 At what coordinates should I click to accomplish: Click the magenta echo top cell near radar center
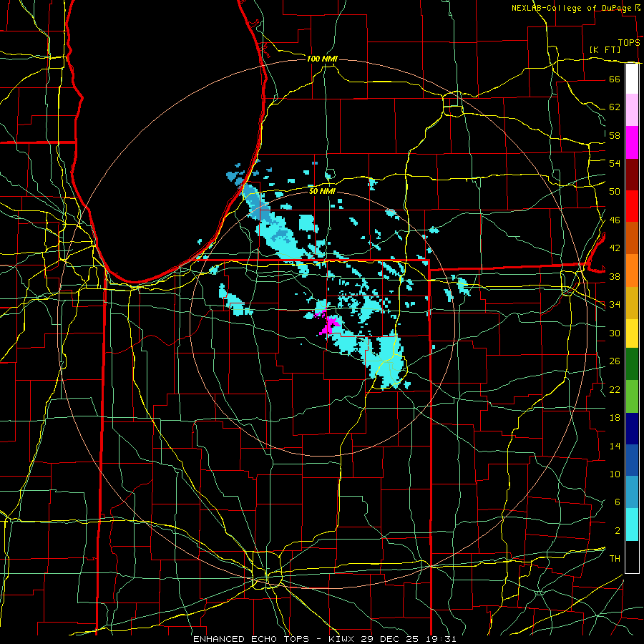click(x=329, y=324)
